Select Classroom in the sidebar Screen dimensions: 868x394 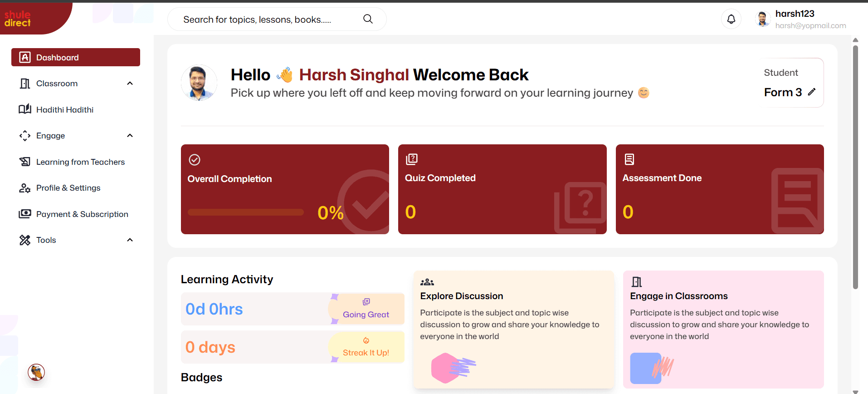click(76, 84)
